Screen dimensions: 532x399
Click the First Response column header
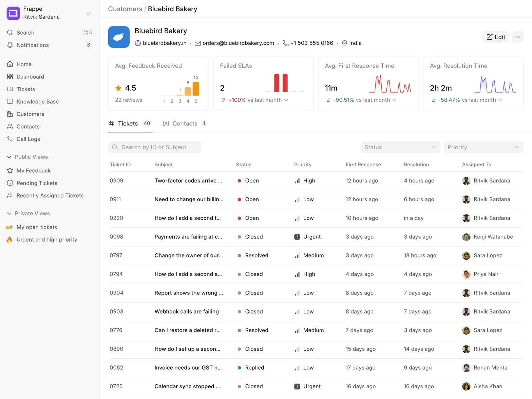[363, 165]
